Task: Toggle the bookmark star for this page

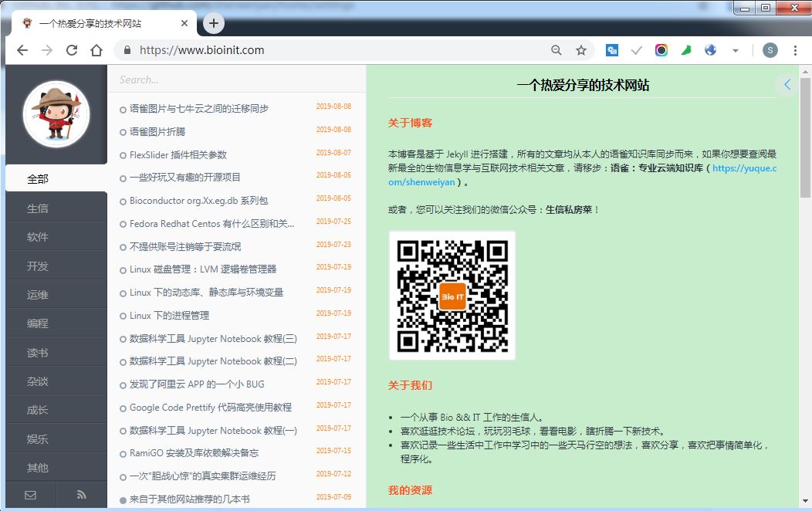Action: [581, 49]
